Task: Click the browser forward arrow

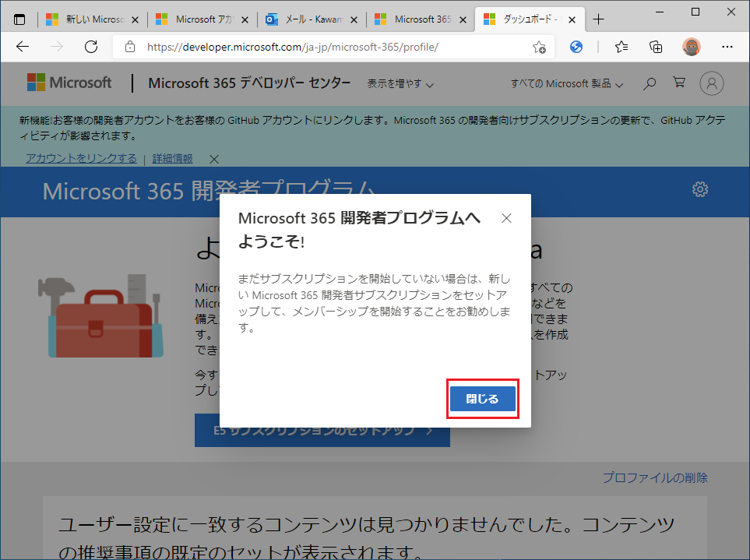Action: (56, 47)
